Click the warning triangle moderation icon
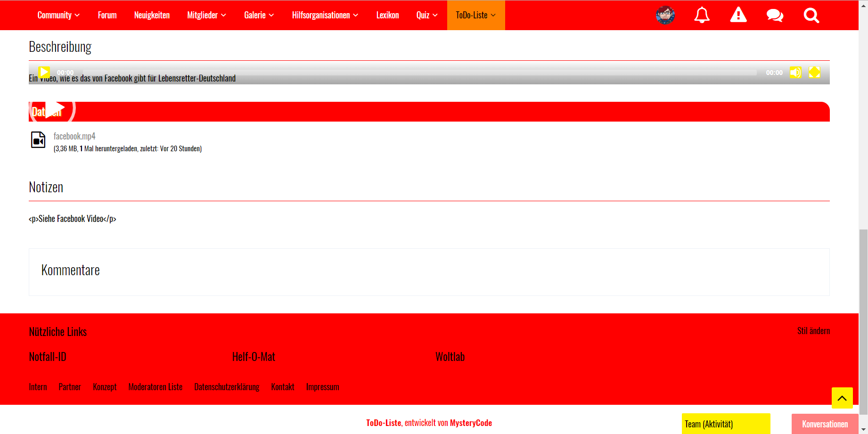Viewport: 868px width, 434px height. [x=738, y=15]
